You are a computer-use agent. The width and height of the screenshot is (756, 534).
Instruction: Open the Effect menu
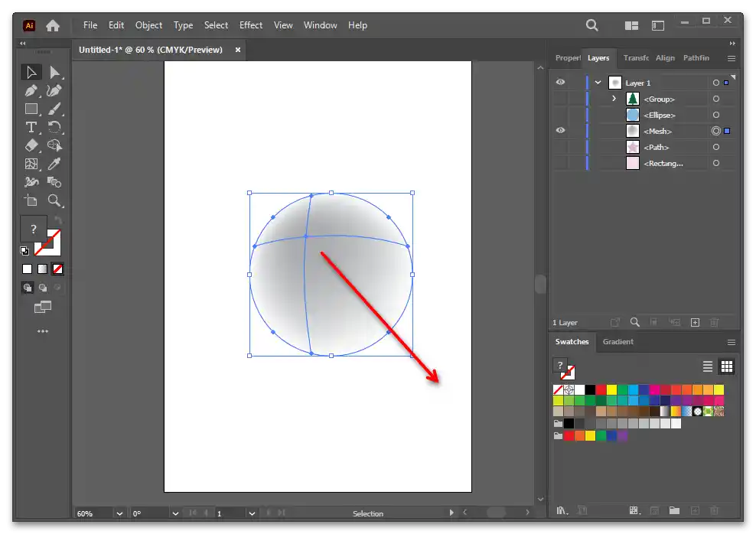coord(251,25)
